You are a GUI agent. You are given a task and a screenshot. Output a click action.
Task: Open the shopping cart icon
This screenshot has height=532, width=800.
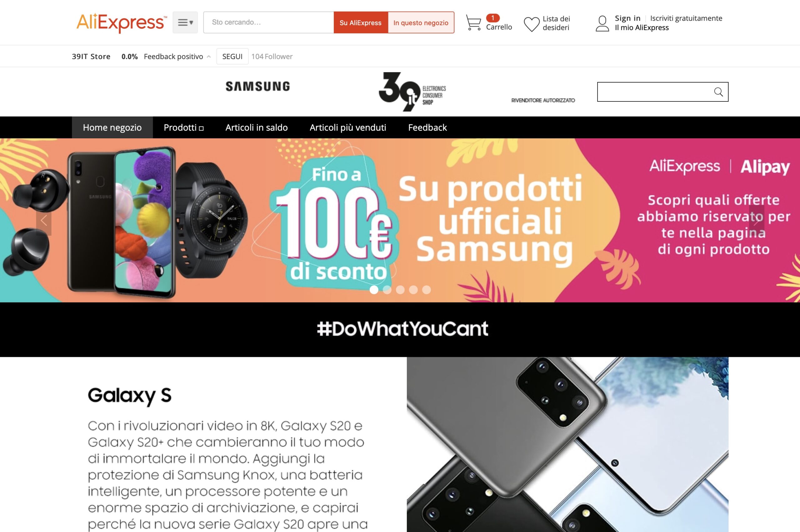tap(473, 22)
